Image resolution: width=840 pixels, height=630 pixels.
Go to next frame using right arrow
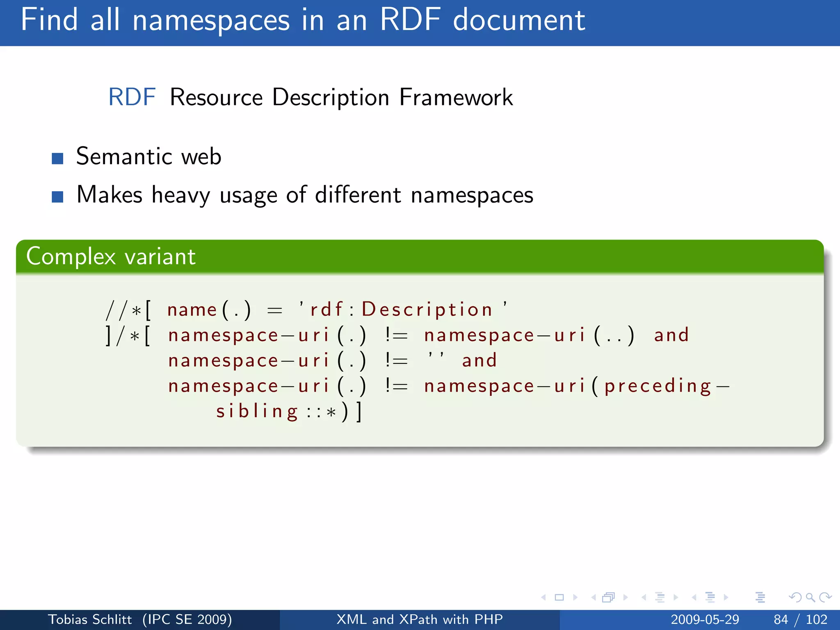[x=625, y=598]
